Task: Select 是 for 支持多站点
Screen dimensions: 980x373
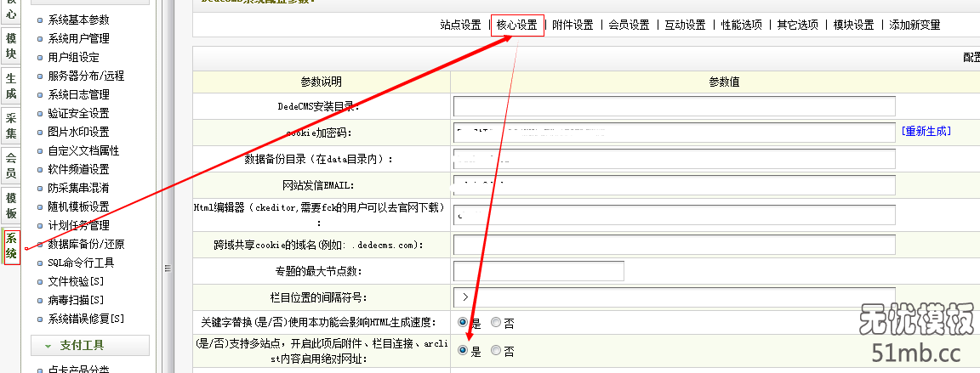Action: pos(463,351)
